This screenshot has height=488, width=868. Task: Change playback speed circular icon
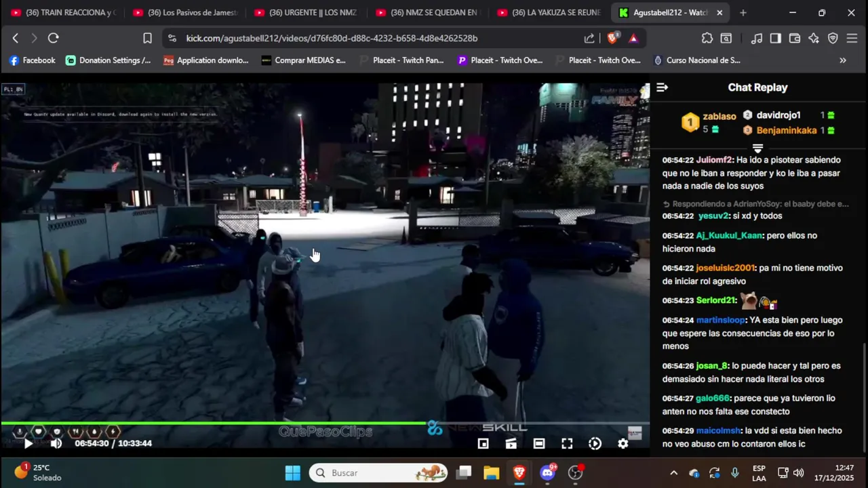tap(595, 444)
